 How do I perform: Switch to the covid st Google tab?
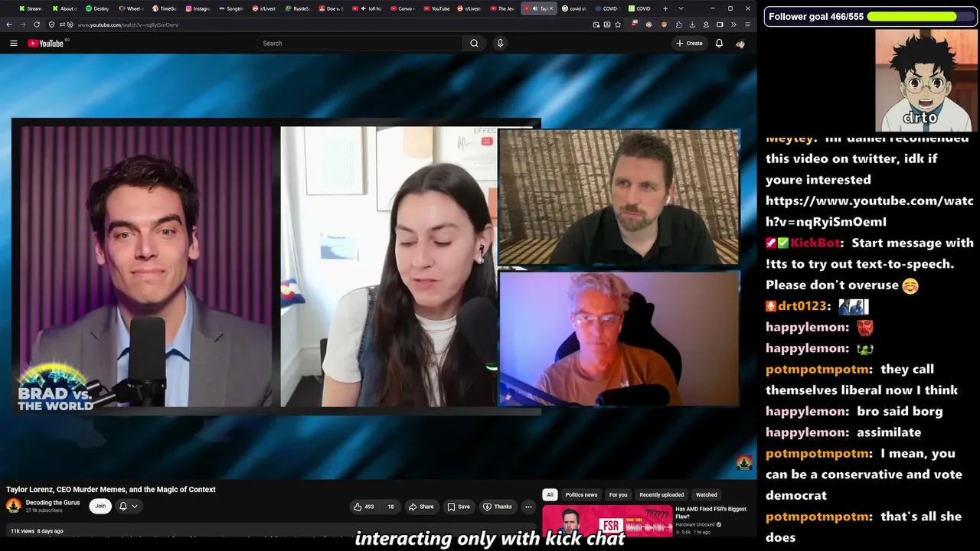pyautogui.click(x=574, y=8)
